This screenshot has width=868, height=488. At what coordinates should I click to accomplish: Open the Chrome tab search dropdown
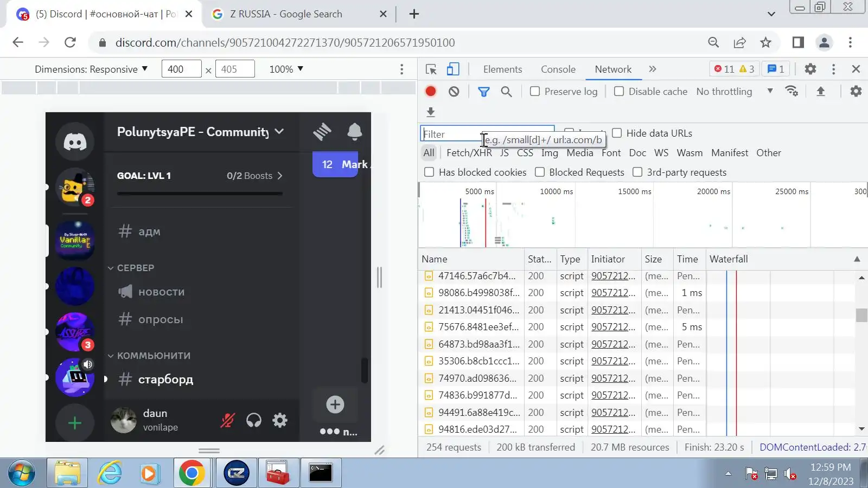coord(771,14)
